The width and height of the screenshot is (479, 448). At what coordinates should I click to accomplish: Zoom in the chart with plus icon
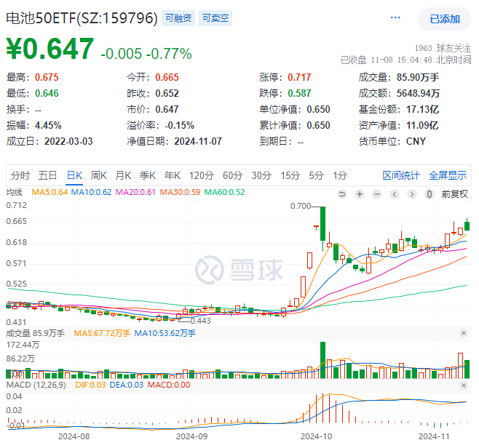click(360, 194)
